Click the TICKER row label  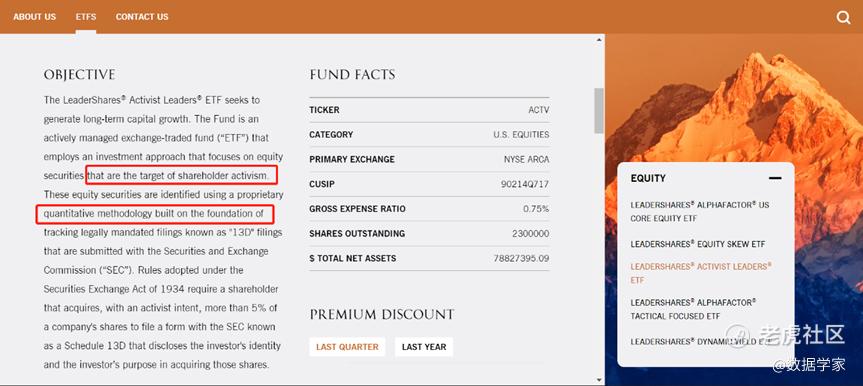[x=324, y=110]
